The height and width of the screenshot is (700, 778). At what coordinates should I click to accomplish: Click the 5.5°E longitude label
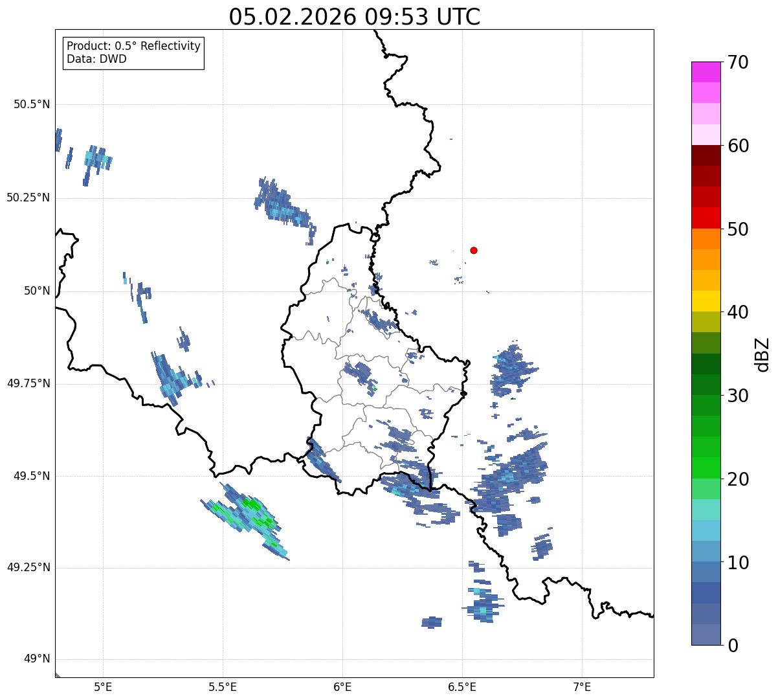pyautogui.click(x=223, y=686)
